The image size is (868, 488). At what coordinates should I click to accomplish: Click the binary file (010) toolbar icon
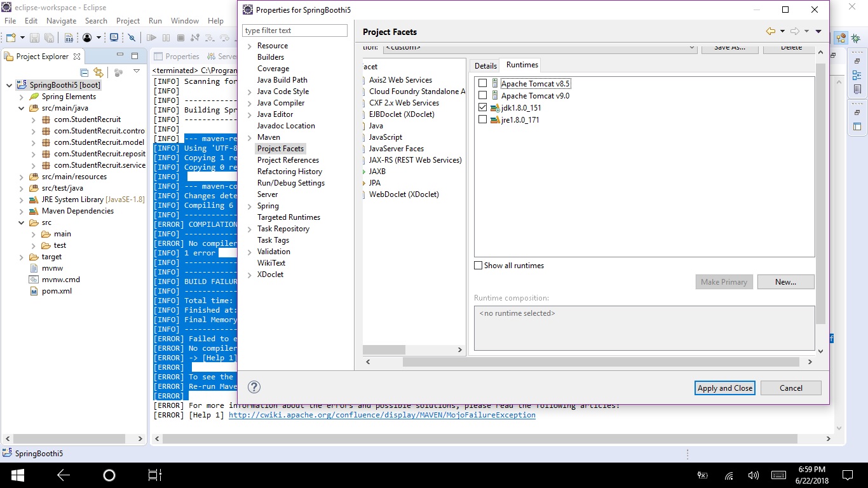69,38
